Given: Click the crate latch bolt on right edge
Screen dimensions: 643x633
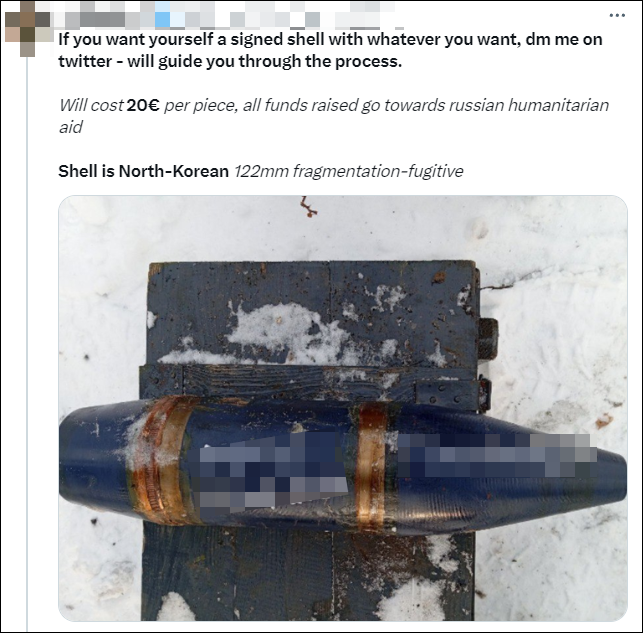Looking at the screenshot, I should [x=488, y=339].
